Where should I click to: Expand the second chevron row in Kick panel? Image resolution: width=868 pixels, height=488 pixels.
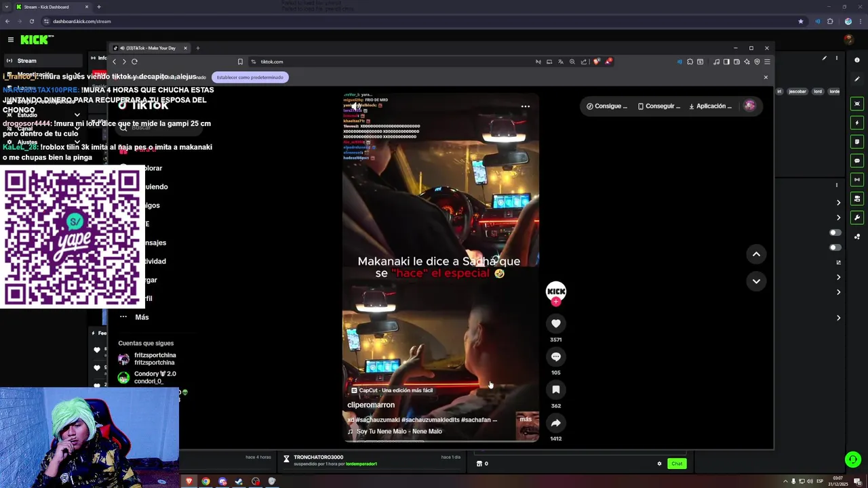(x=838, y=218)
